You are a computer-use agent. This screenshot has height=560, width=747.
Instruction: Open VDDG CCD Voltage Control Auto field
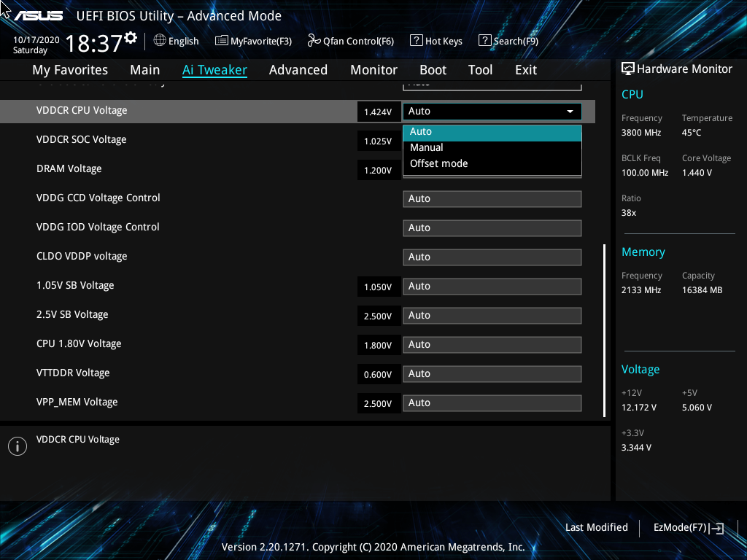click(492, 199)
